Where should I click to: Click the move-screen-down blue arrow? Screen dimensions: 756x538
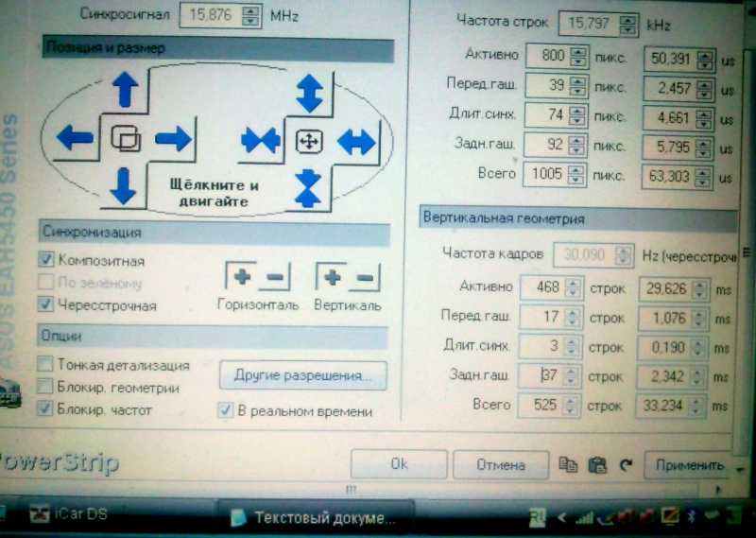click(124, 184)
